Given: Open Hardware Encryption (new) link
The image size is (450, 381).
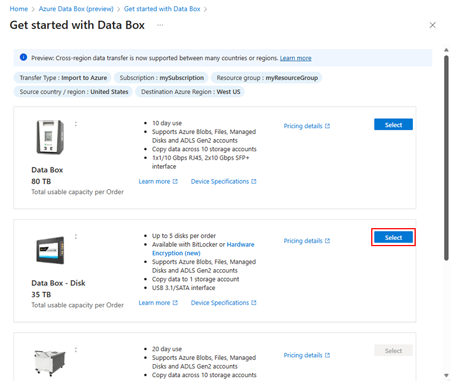Looking at the screenshot, I should (203, 249).
